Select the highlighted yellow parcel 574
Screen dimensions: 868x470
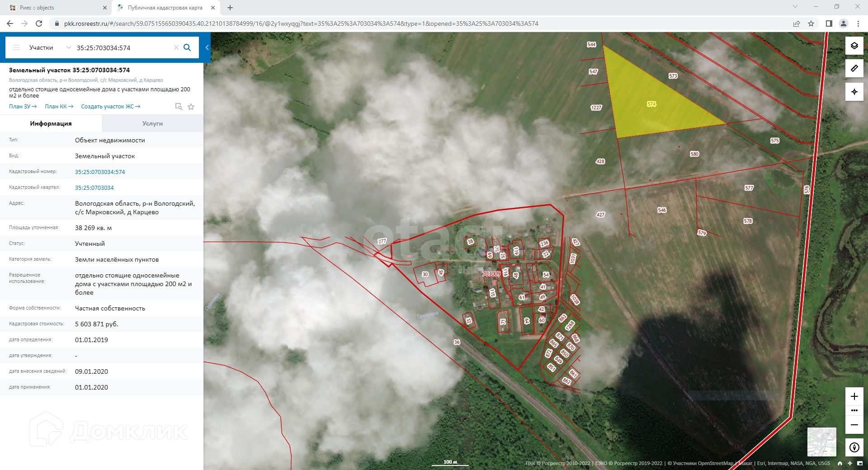coord(651,104)
